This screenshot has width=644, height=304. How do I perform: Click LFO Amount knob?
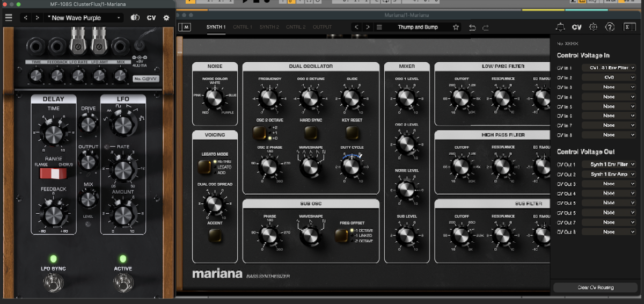click(x=123, y=215)
